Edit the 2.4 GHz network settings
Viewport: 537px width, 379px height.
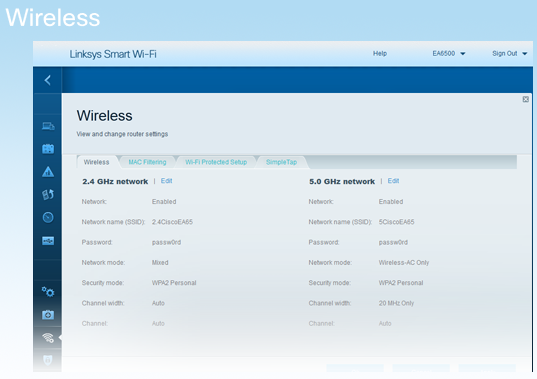166,181
